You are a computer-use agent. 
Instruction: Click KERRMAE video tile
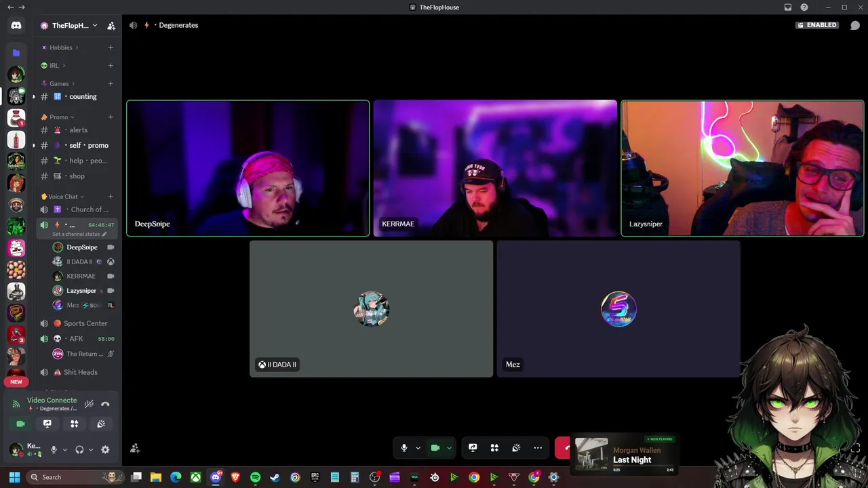[495, 168]
